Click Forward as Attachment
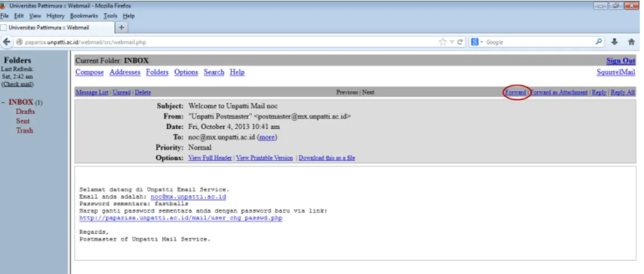 [x=559, y=92]
